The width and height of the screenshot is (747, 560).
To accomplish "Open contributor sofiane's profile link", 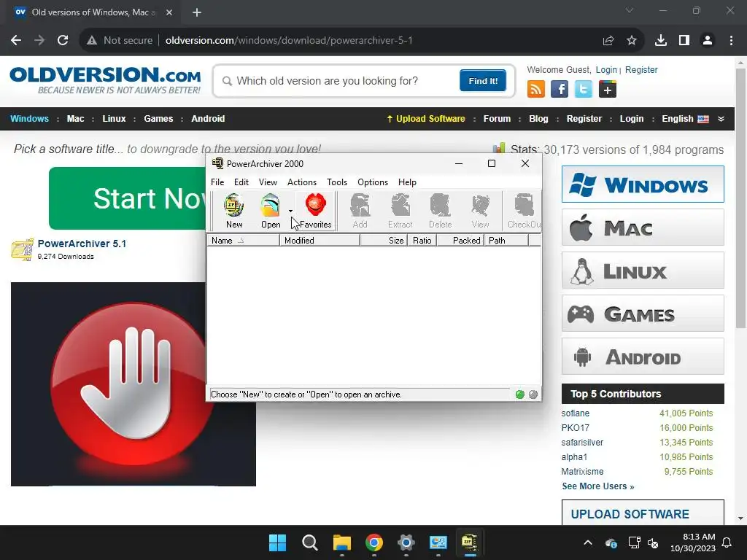I will click(575, 413).
